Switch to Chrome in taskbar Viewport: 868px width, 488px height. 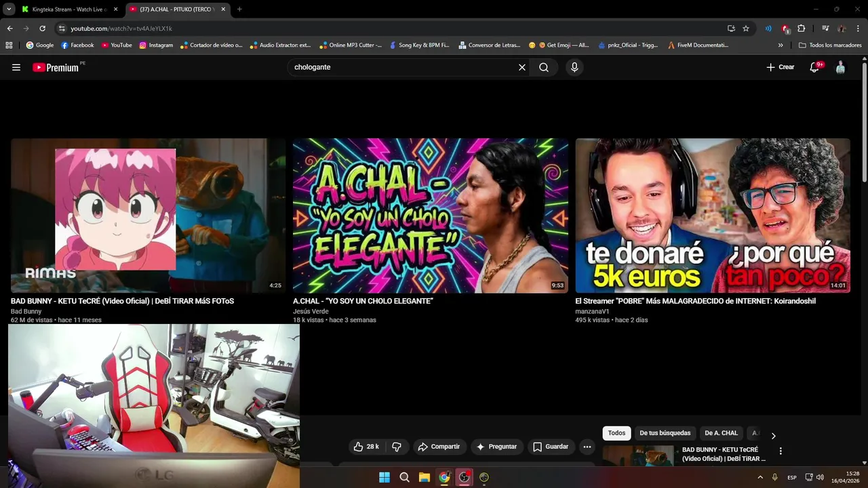point(444,477)
